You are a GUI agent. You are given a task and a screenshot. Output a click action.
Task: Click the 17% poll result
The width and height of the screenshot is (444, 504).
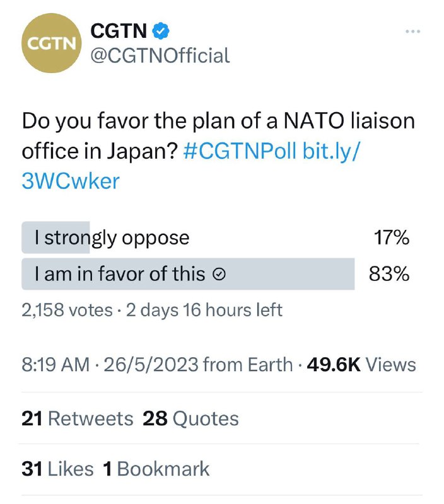(x=391, y=238)
